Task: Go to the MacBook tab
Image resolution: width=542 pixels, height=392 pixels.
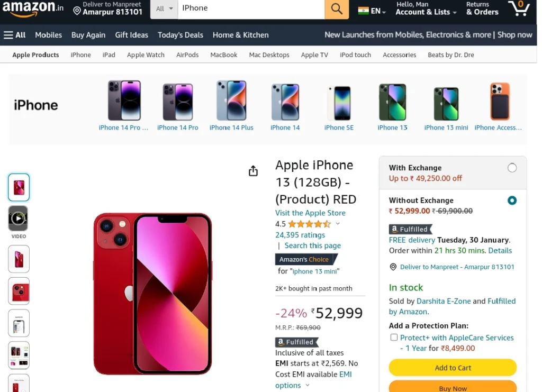Action: click(224, 54)
